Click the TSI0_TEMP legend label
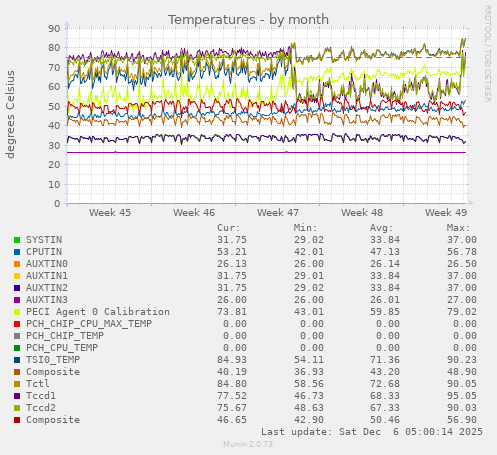The width and height of the screenshot is (497, 455). pos(53,360)
